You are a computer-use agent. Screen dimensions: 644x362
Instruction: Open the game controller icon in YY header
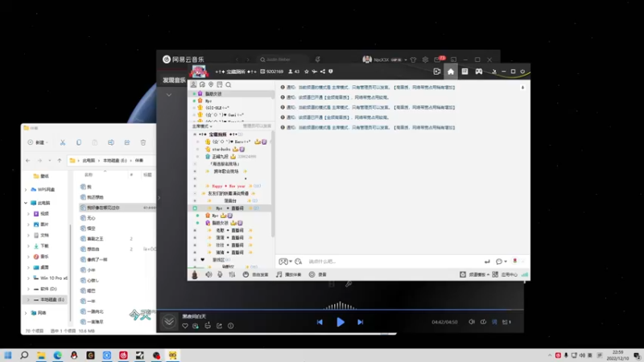(x=479, y=72)
